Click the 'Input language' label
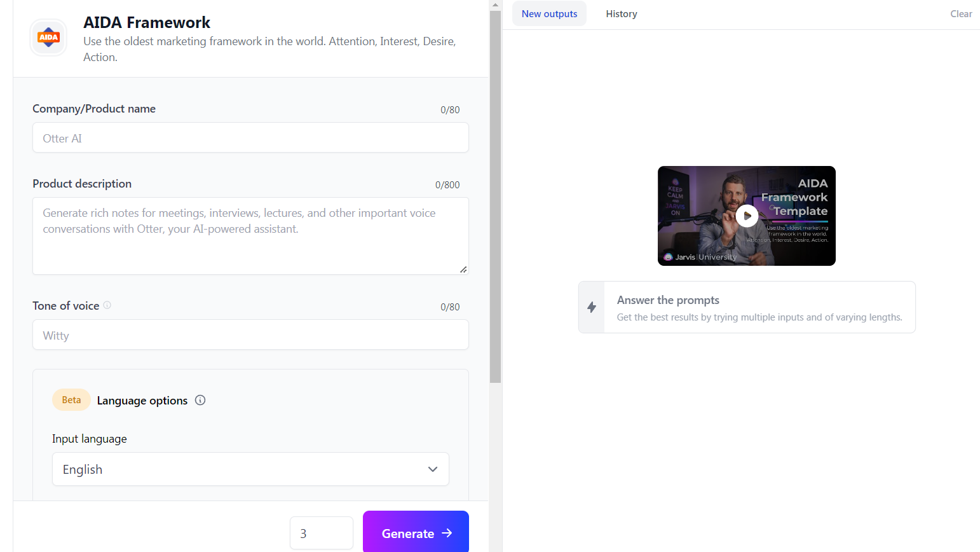Screen dimensions: 980x552 coord(90,439)
